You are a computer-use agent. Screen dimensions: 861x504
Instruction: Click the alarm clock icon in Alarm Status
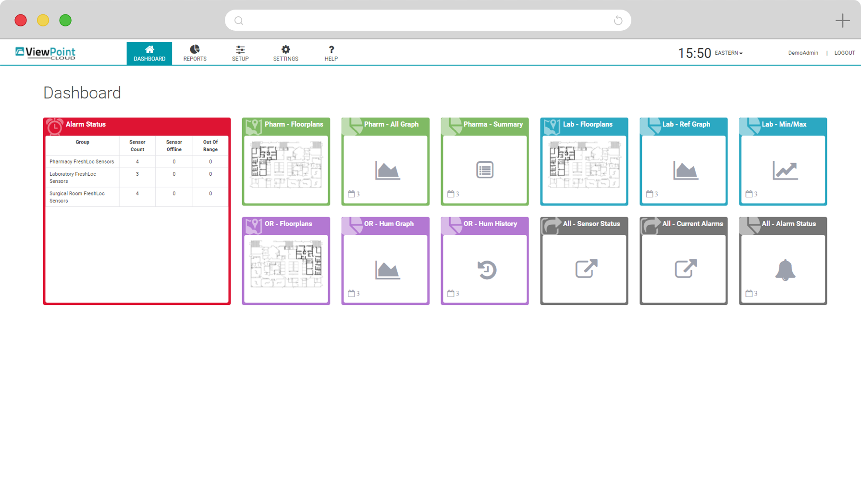[x=55, y=126]
